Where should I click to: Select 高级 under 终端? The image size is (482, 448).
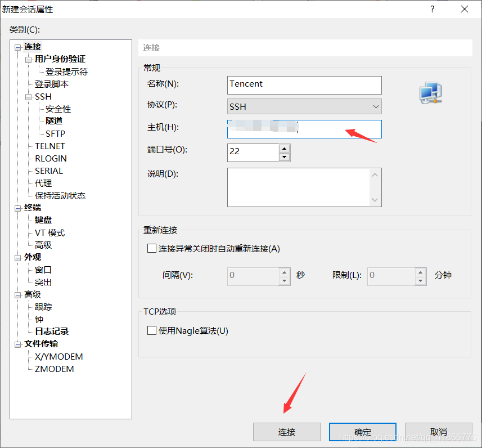tap(43, 245)
